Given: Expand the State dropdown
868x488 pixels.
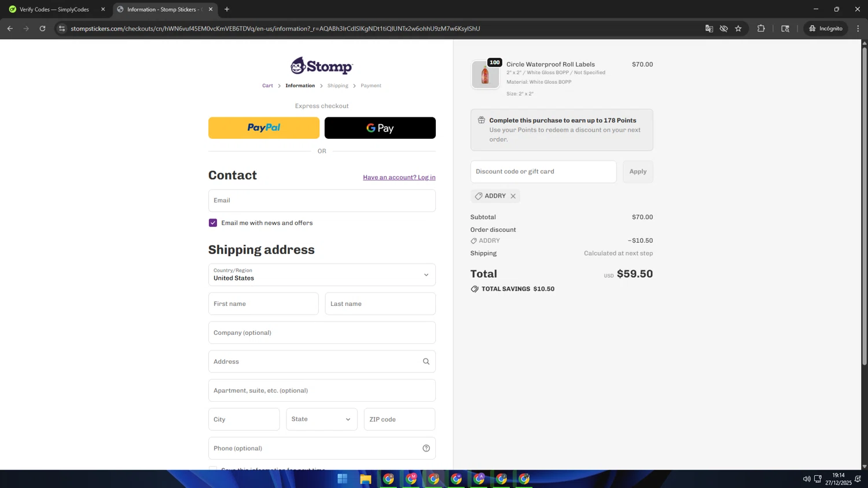Looking at the screenshot, I should 322,419.
